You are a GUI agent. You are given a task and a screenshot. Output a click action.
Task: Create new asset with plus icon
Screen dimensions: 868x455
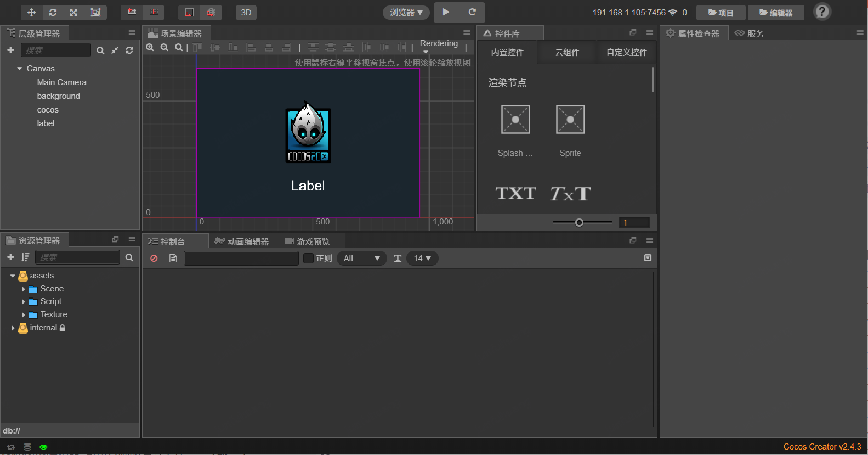pos(10,257)
